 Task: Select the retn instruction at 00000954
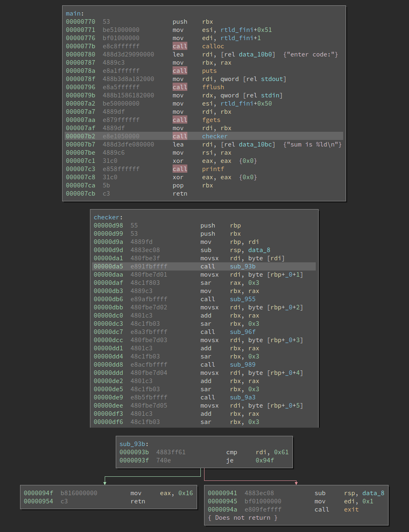point(138,501)
